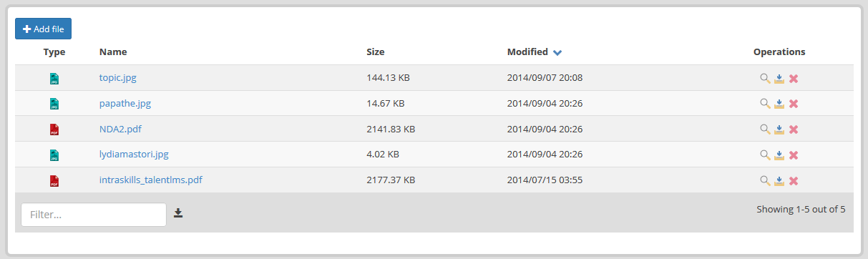The image size is (868, 259).
Task: Download lydiamastori.jpg using its download icon
Action: tap(779, 155)
